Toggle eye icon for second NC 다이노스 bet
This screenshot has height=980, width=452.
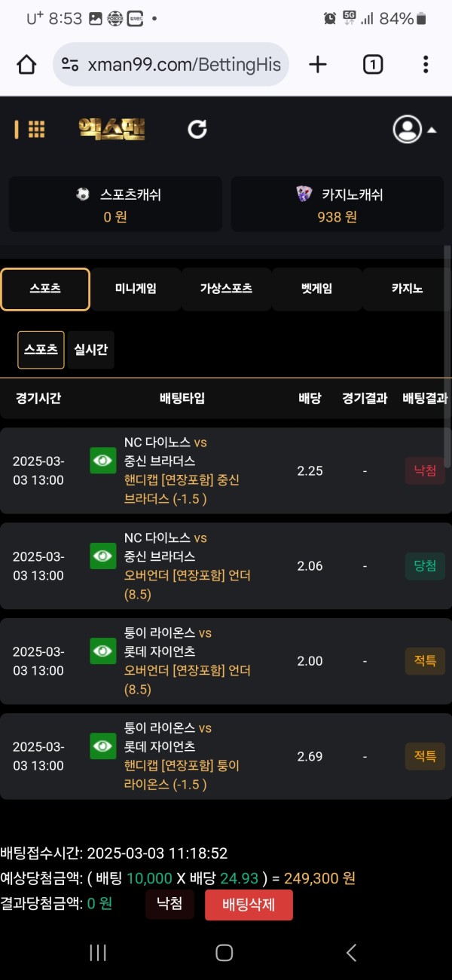pyautogui.click(x=103, y=556)
